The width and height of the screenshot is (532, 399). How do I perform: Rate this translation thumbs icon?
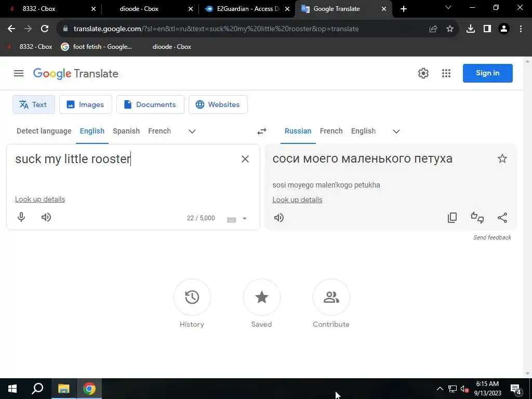coord(477,218)
